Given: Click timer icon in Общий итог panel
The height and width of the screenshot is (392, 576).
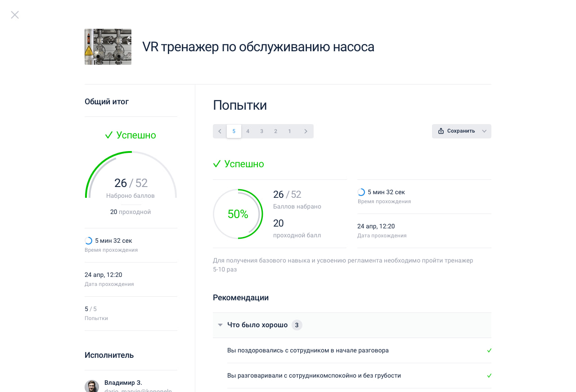Looking at the screenshot, I should pyautogui.click(x=89, y=241).
